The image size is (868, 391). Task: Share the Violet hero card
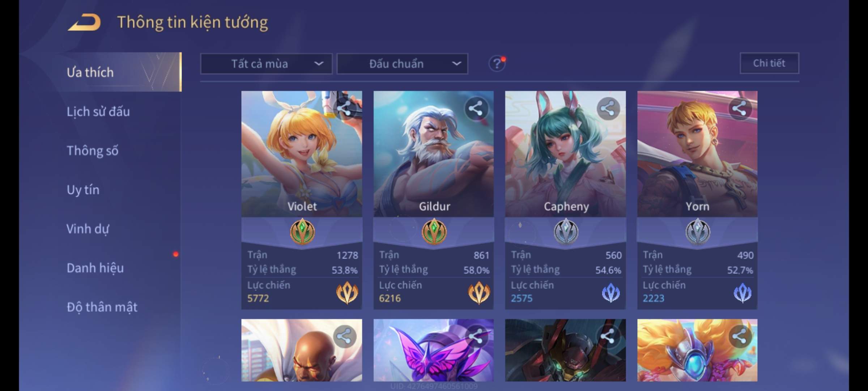tap(344, 109)
